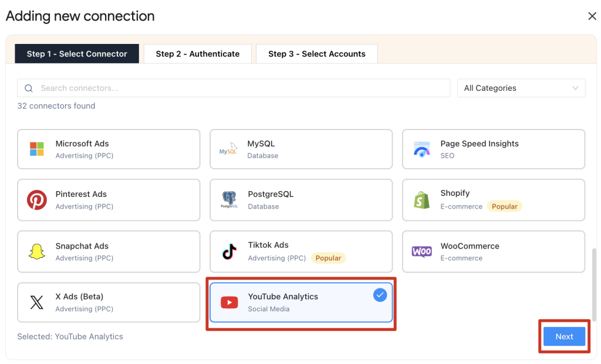Click the Page Speed Insights icon
601x364 pixels.
[421, 149]
